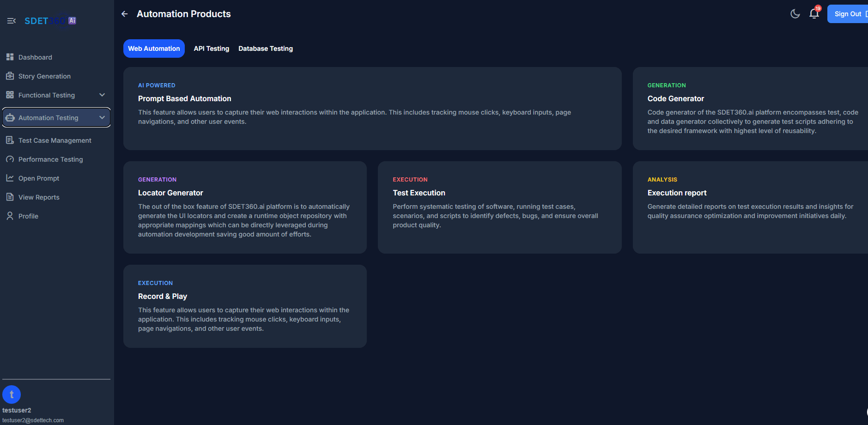Open the Profile page

(28, 216)
